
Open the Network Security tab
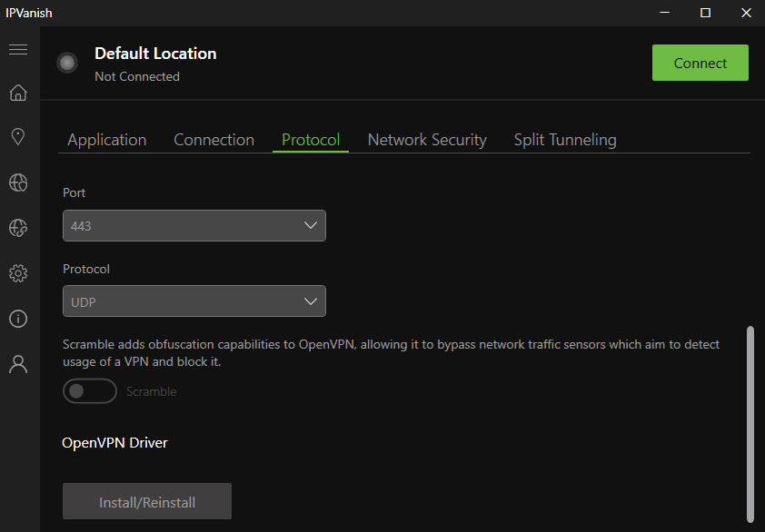427,140
